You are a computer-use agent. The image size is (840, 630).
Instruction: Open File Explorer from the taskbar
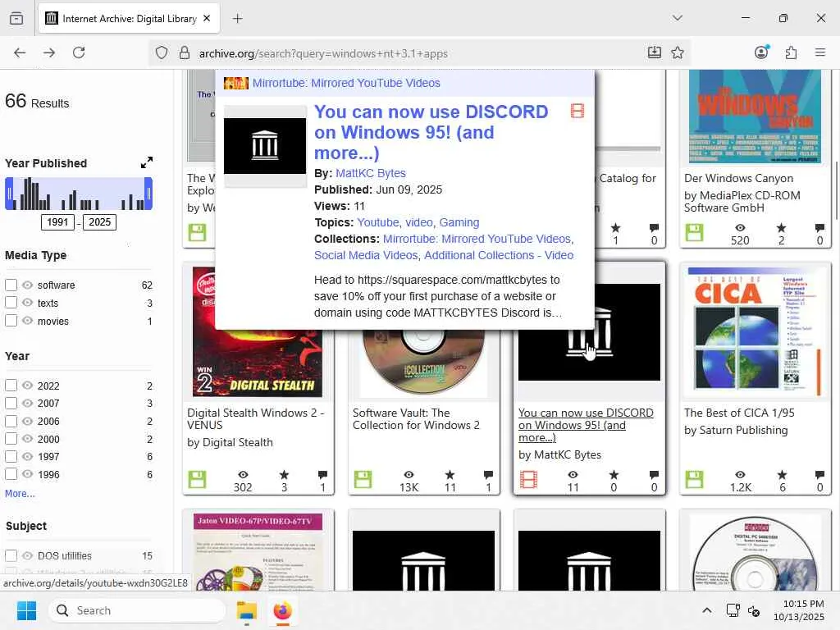click(x=246, y=610)
